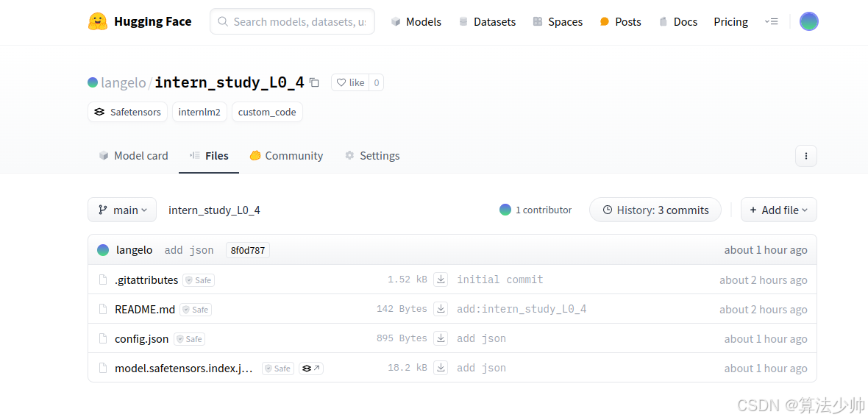This screenshot has width=868, height=420.
Task: Open the README.md file
Action: 144,310
